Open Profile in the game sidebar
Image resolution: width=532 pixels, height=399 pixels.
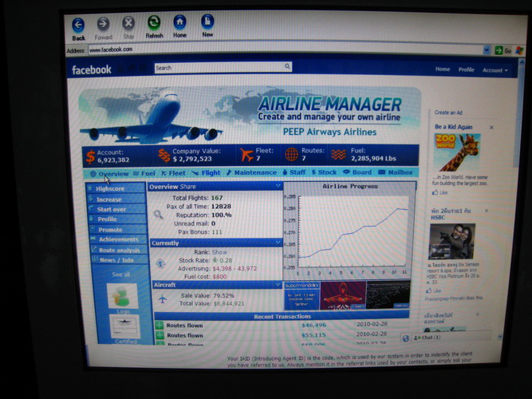pos(116,219)
